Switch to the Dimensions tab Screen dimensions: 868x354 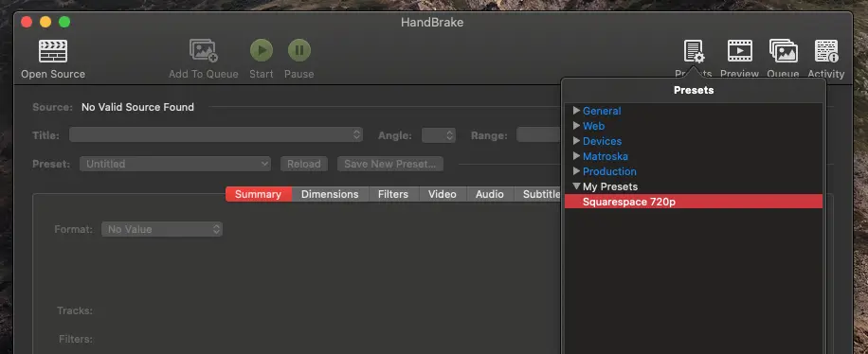(x=330, y=194)
